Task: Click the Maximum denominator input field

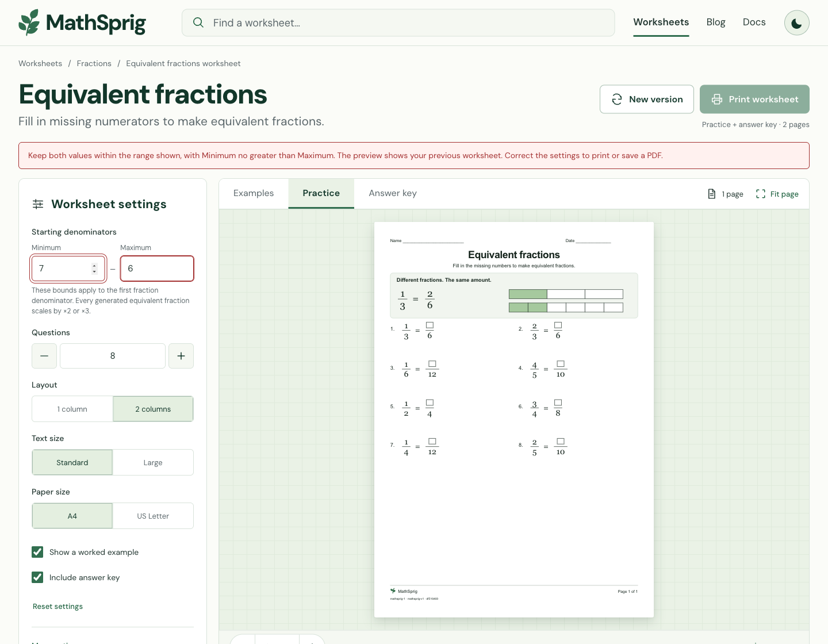Action: point(157,269)
